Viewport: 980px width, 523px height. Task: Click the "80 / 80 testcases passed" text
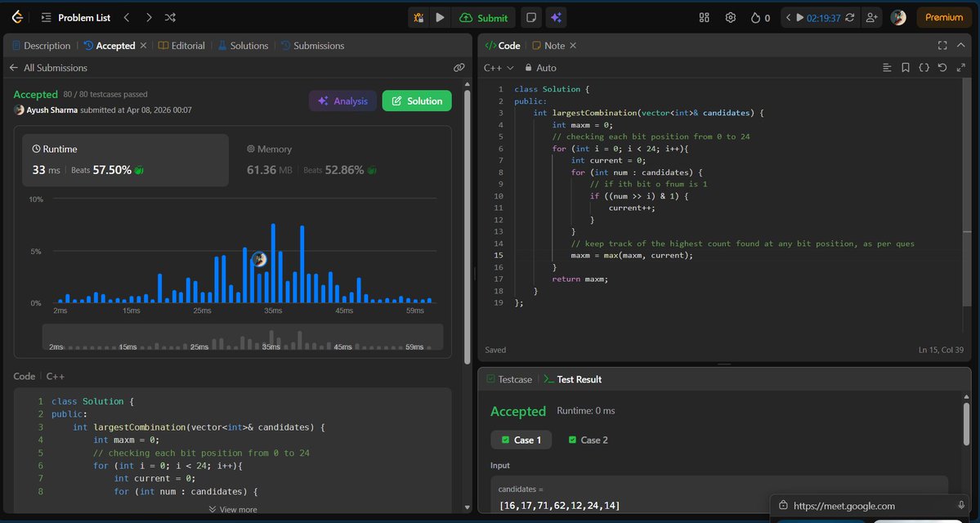click(105, 94)
